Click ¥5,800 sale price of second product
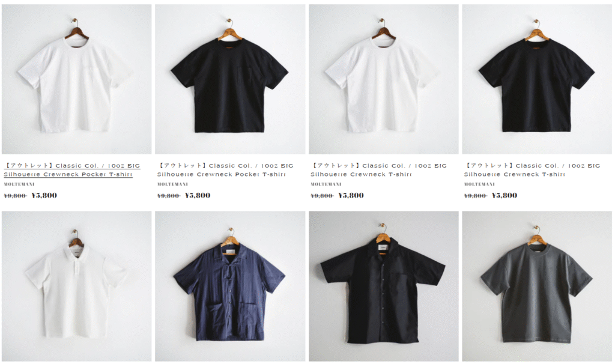Viewport: 615px width, 364px height. tap(197, 195)
